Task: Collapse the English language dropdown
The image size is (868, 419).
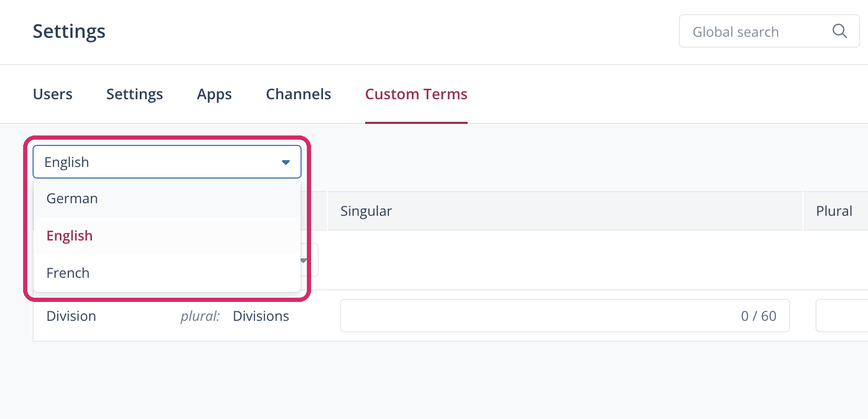Action: coord(167,162)
